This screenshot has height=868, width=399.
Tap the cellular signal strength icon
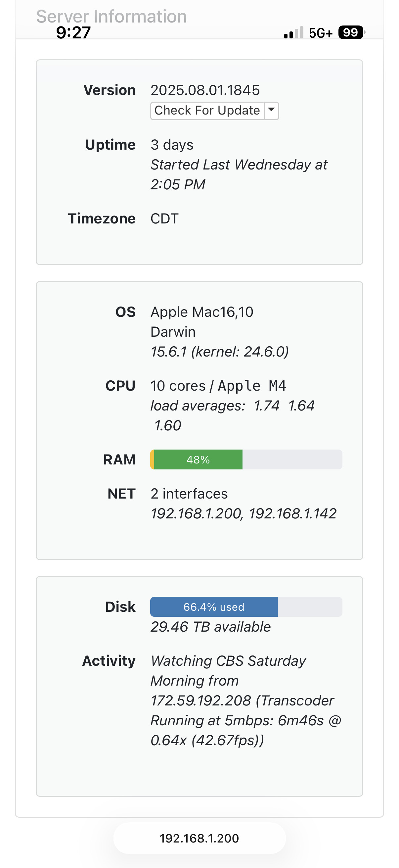click(293, 33)
